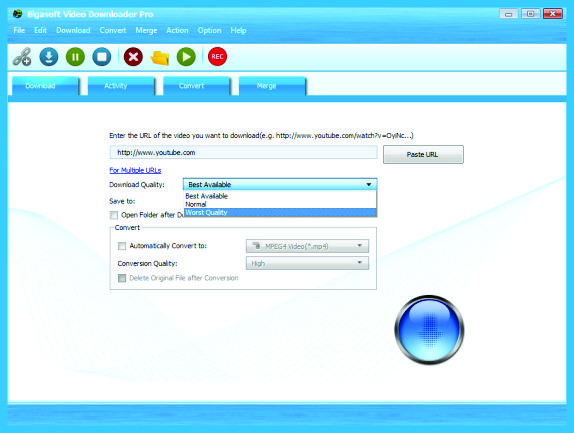Click the Paste URL button
This screenshot has height=433, width=574.
pyautogui.click(x=423, y=154)
